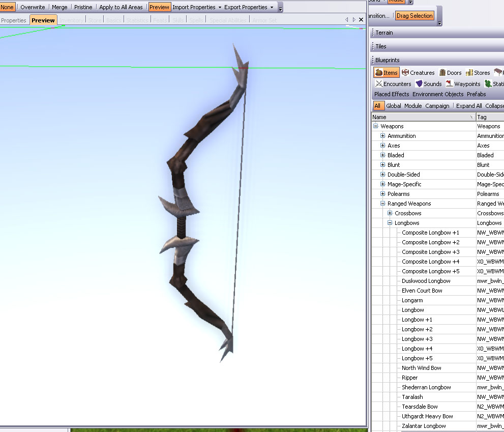Expand the Tiles panel header
Image resolution: width=504 pixels, height=432 pixels.
click(438, 46)
